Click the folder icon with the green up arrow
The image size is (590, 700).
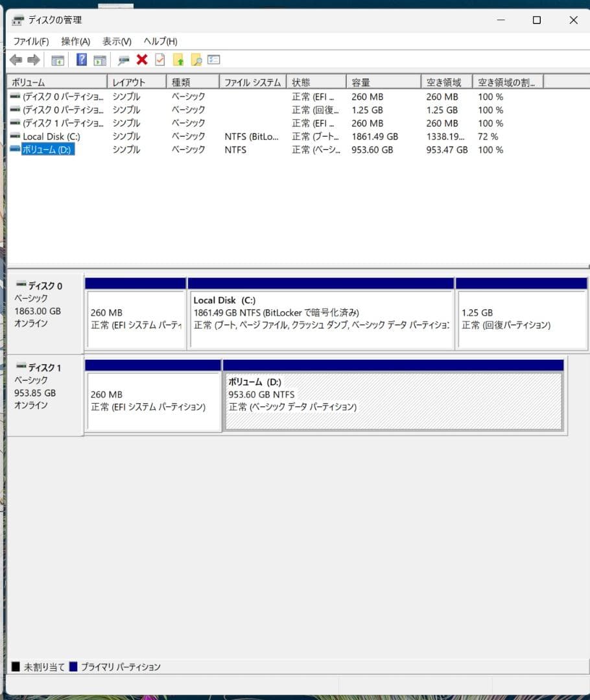point(178,60)
